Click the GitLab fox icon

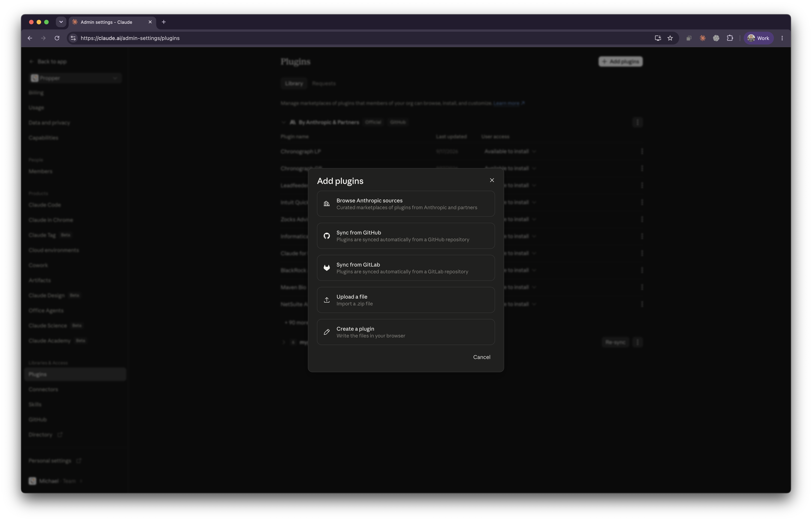[x=327, y=268]
